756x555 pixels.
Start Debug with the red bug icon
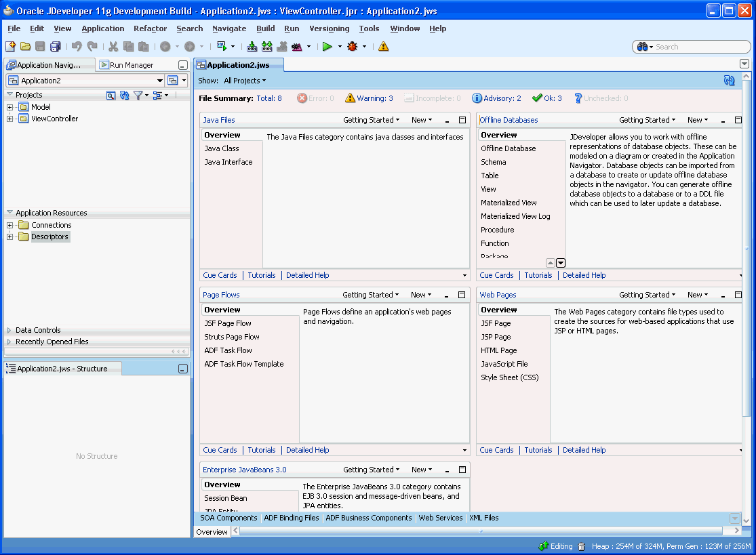pyautogui.click(x=353, y=47)
